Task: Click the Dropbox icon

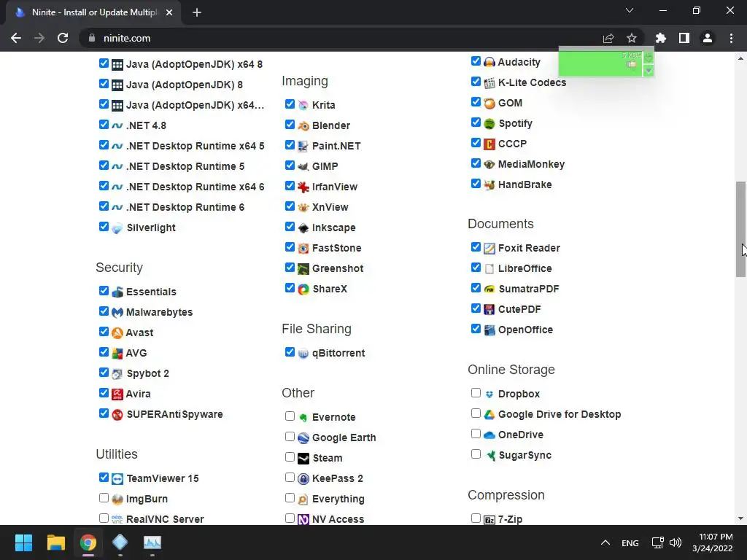Action: [x=489, y=394]
